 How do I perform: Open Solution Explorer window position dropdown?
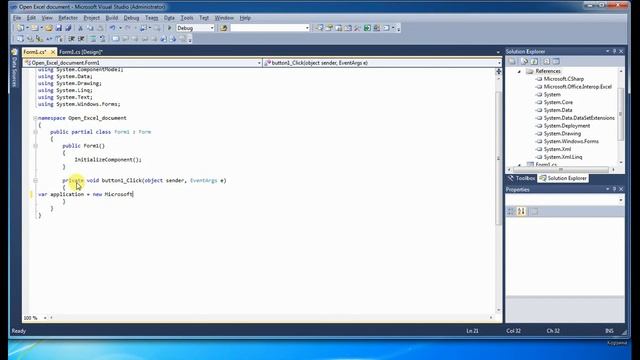[x=607, y=51]
